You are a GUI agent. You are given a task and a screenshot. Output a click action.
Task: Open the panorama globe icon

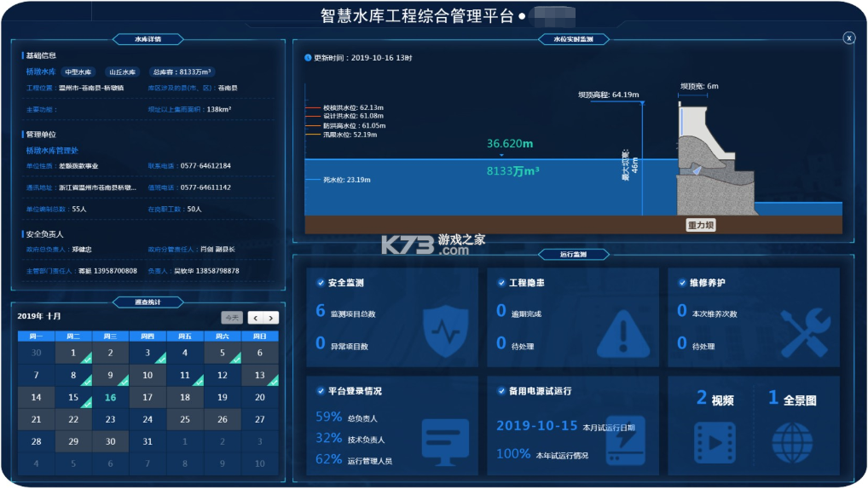tap(792, 442)
